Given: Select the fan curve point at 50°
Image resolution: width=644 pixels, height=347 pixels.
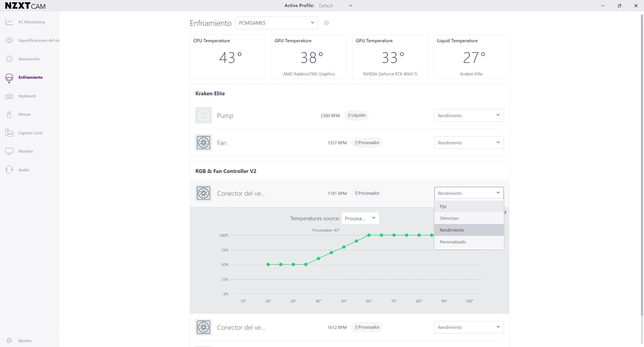Looking at the screenshot, I should click(x=344, y=247).
